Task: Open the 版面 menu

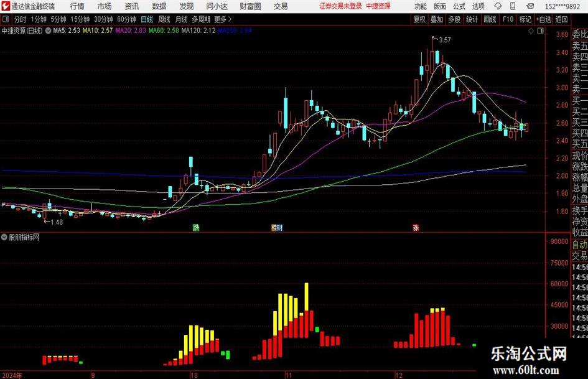Action: click(x=440, y=6)
